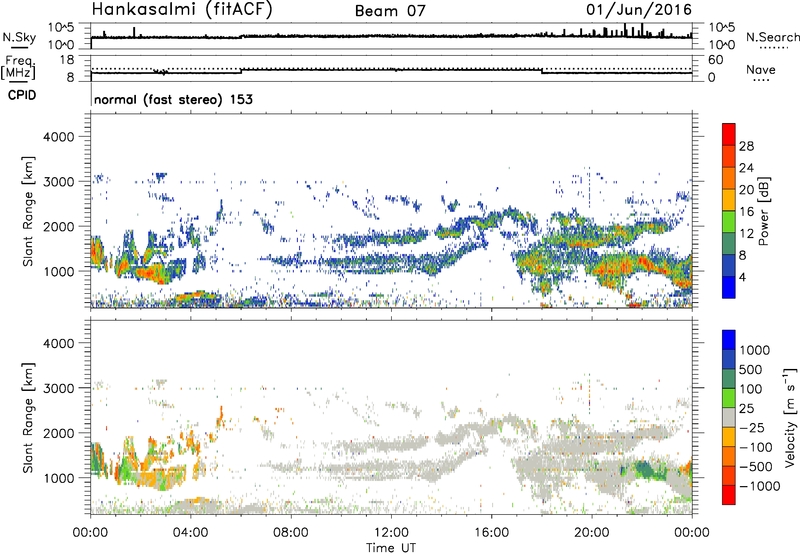Click the bright blue top Velocity colorbar segment
Screen dimensions: 800x554
[x=729, y=340]
